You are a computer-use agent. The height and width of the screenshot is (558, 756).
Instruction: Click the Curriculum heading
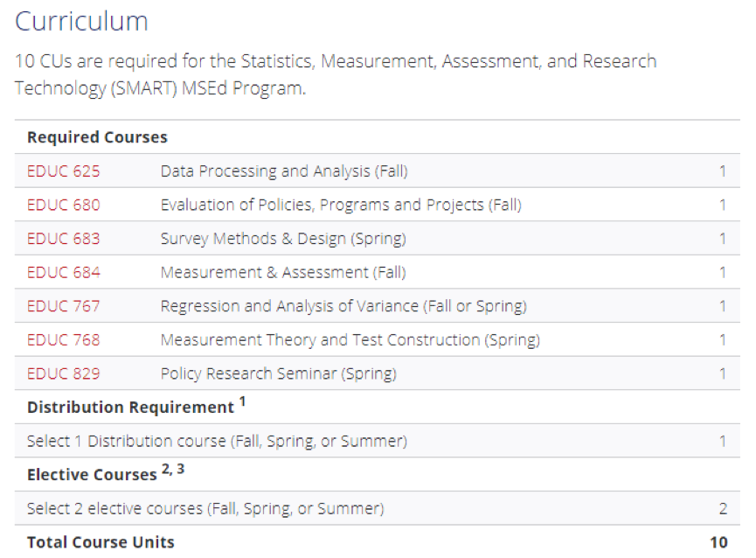pos(81,22)
